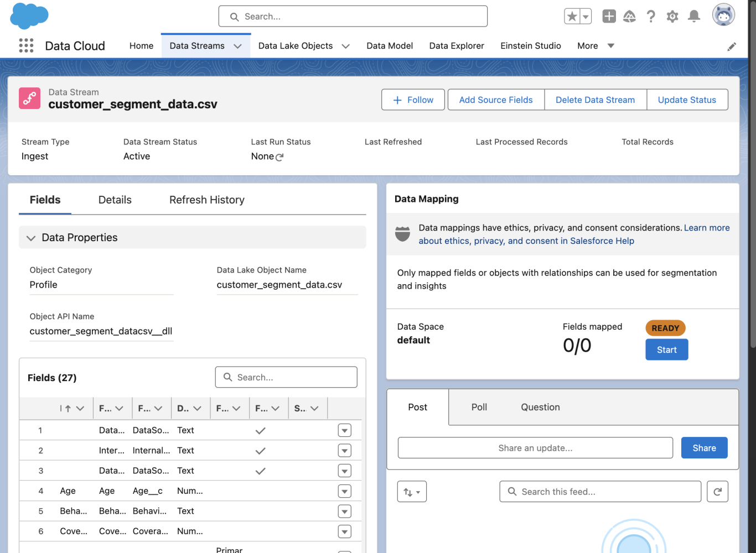Click the pink Data Stream record icon
The height and width of the screenshot is (553, 756).
click(29, 98)
